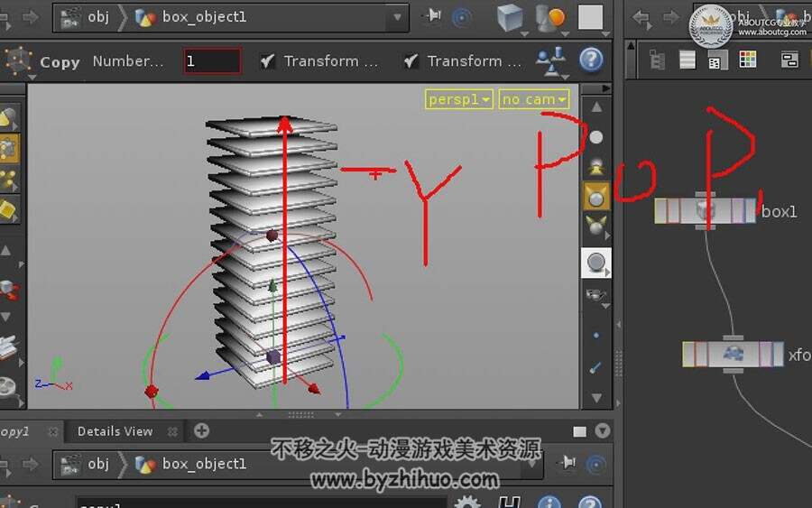Toggle the blue display flag on xform node
This screenshot has height=508, width=812.
[778, 354]
